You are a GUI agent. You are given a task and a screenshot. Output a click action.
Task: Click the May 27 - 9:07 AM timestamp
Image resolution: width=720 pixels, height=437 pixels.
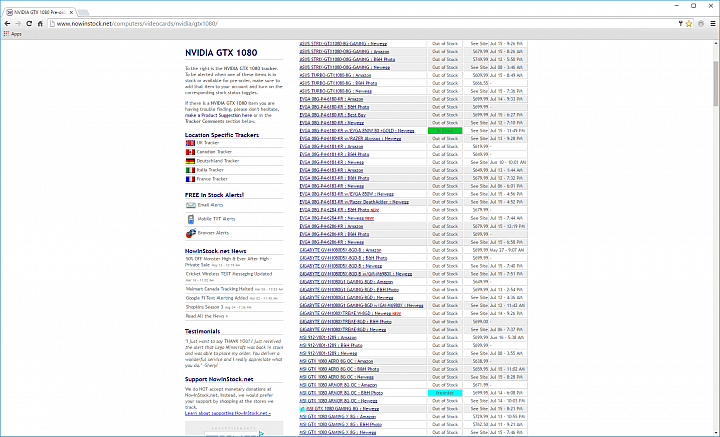506,251
